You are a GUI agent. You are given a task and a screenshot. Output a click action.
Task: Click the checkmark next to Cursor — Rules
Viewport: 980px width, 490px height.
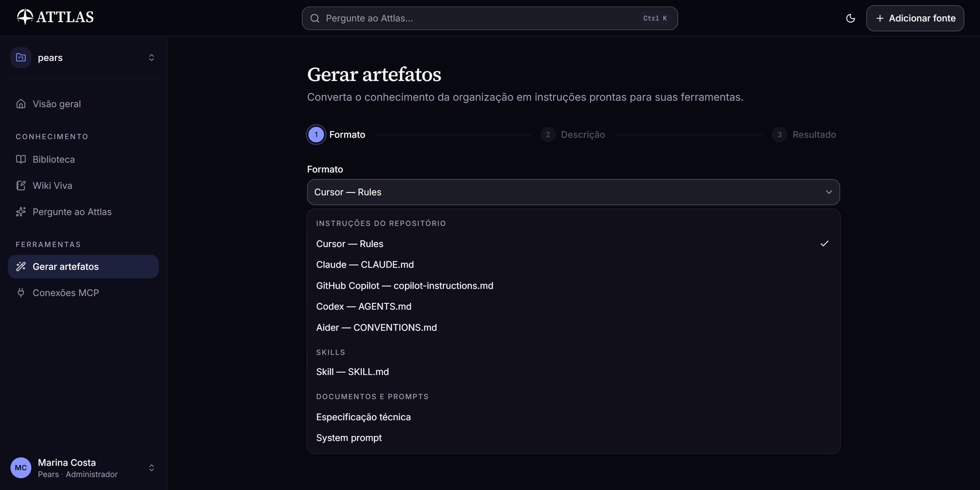(x=824, y=244)
